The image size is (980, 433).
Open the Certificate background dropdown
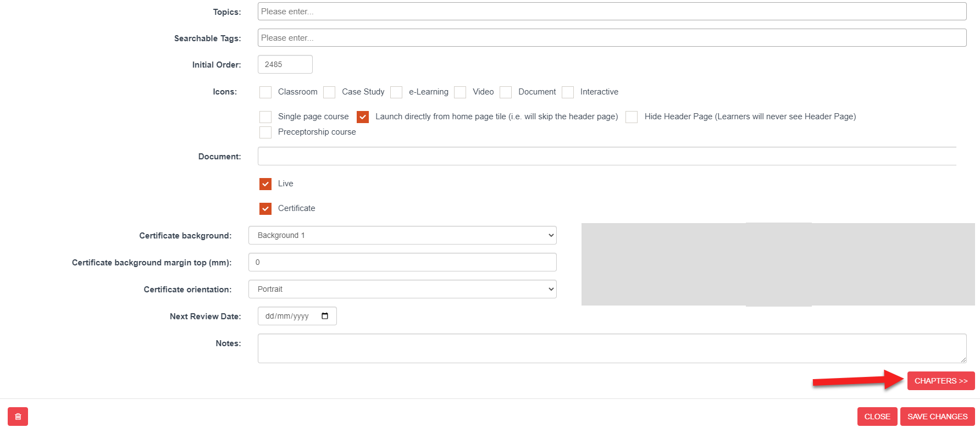coord(402,235)
